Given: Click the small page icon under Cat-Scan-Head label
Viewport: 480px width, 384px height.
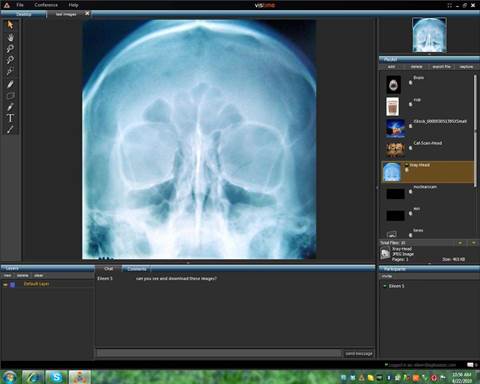Looking at the screenshot, I should (x=410, y=148).
